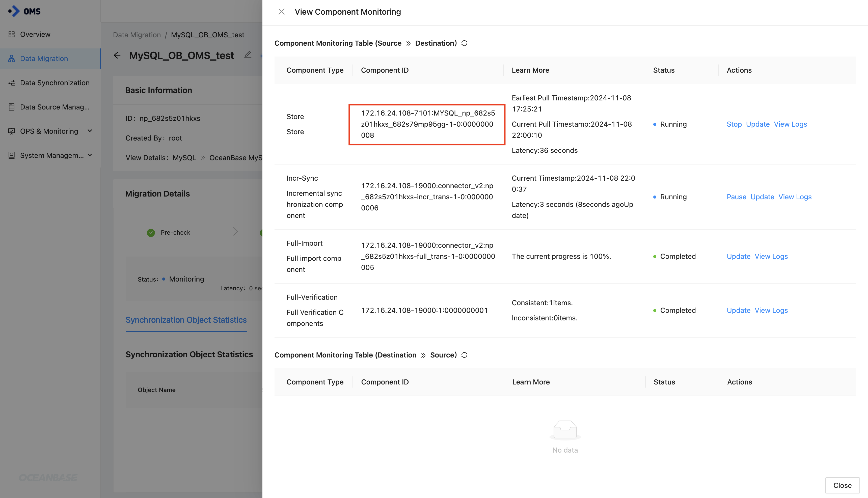This screenshot has width=868, height=498.
Task: Update the Store component
Action: [x=757, y=124]
